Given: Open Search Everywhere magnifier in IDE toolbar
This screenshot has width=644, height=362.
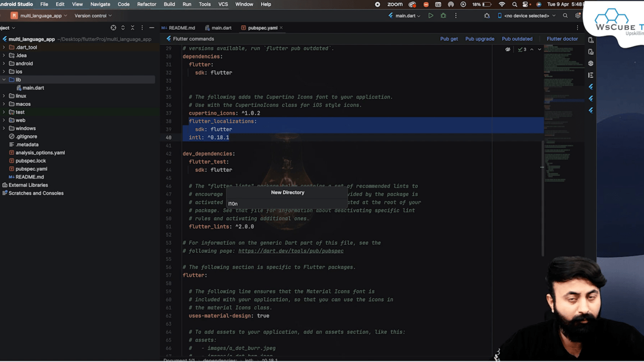Looking at the screenshot, I should (565, 16).
